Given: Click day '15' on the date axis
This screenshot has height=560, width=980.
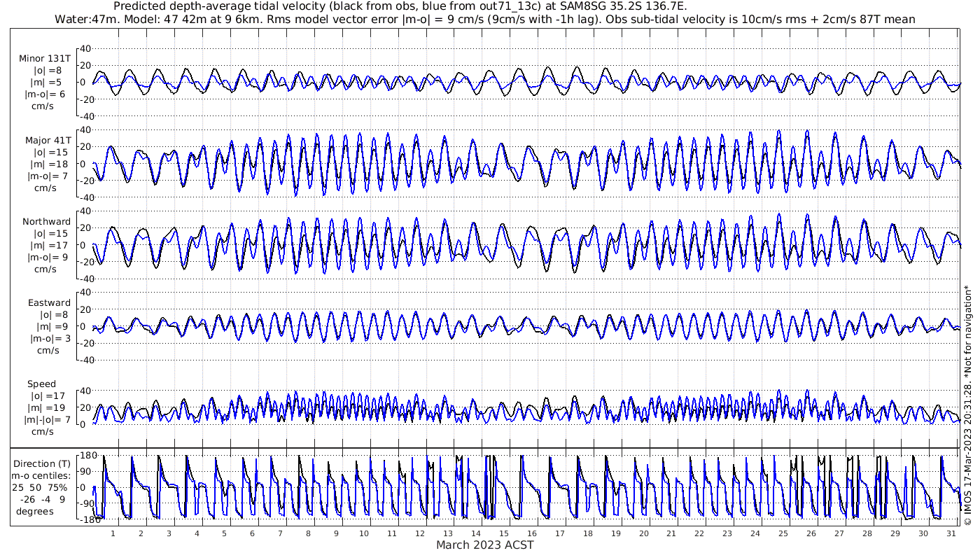Looking at the screenshot, I should point(503,533).
